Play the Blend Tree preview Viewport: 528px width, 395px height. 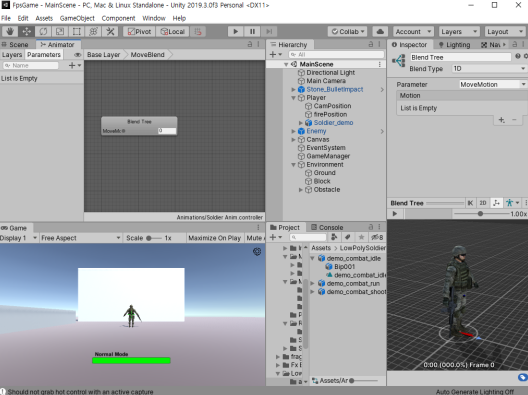pos(395,213)
